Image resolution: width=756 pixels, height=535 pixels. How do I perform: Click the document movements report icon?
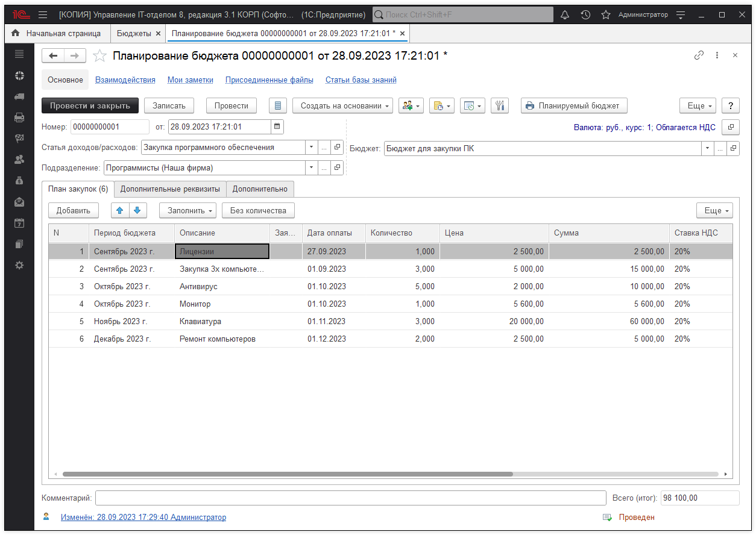[277, 105]
